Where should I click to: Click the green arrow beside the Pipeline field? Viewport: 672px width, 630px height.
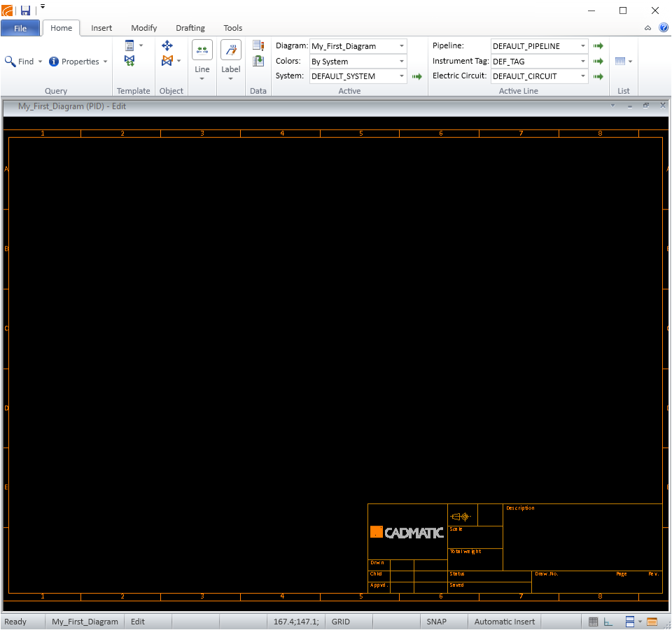(x=598, y=46)
